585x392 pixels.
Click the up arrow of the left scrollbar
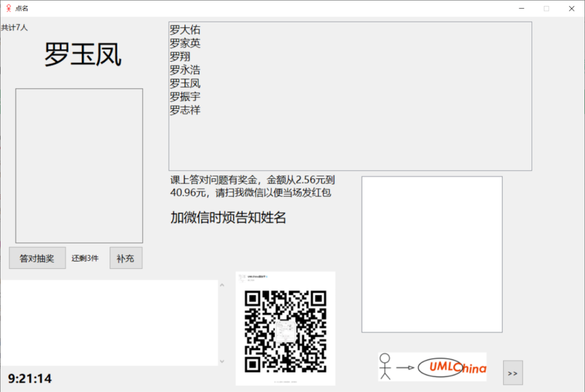tap(222, 284)
